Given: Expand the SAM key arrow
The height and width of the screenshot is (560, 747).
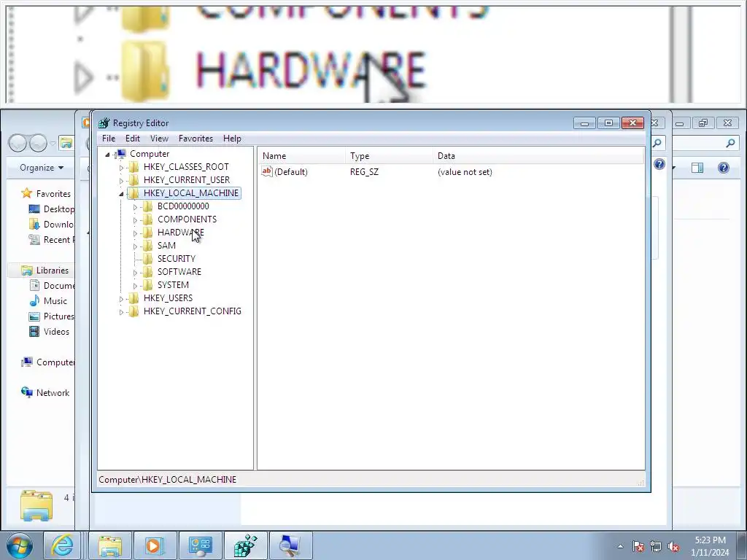Looking at the screenshot, I should [135, 246].
